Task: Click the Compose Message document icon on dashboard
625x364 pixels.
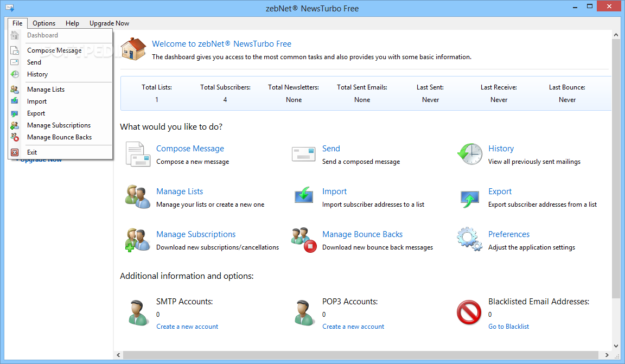Action: tap(138, 154)
